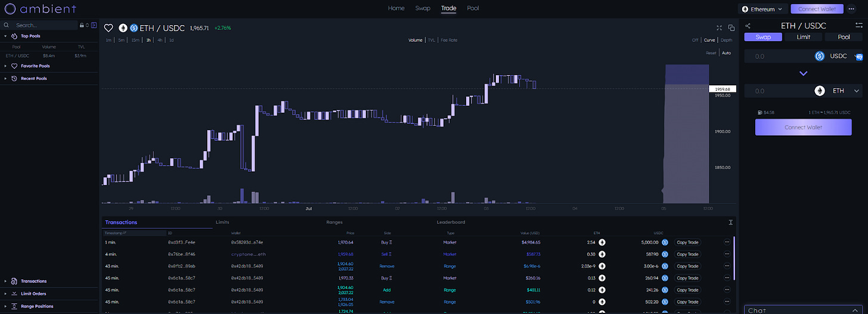Screen dimensions: 868x314
Task: Switch liquidity display to Depth
Action: click(726, 40)
